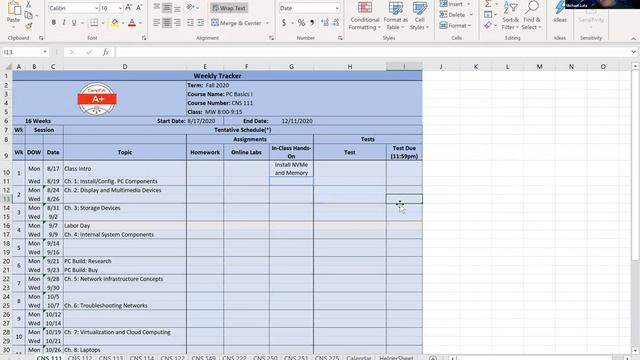Click in the formula bar
This screenshot has height=360, width=640.
pos(371,52)
